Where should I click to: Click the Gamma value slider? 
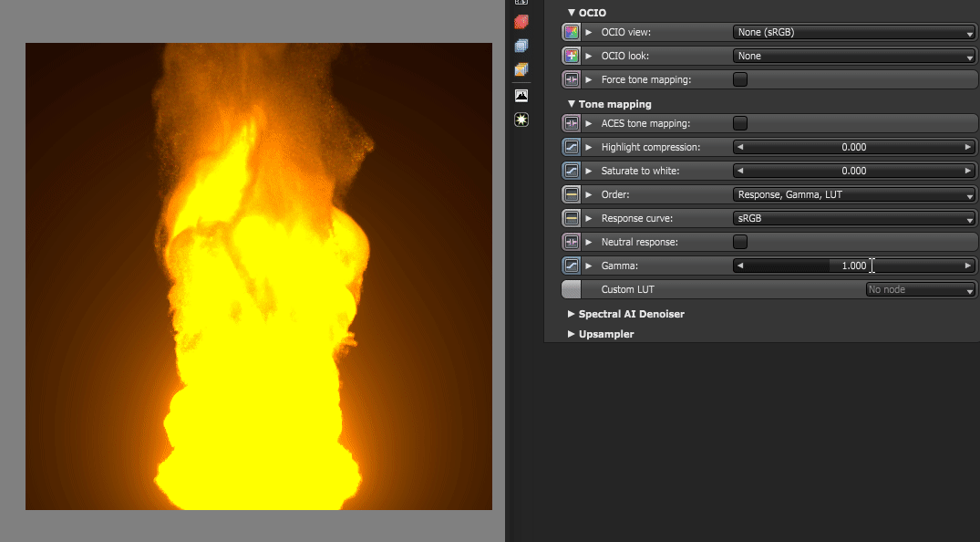coord(854,266)
